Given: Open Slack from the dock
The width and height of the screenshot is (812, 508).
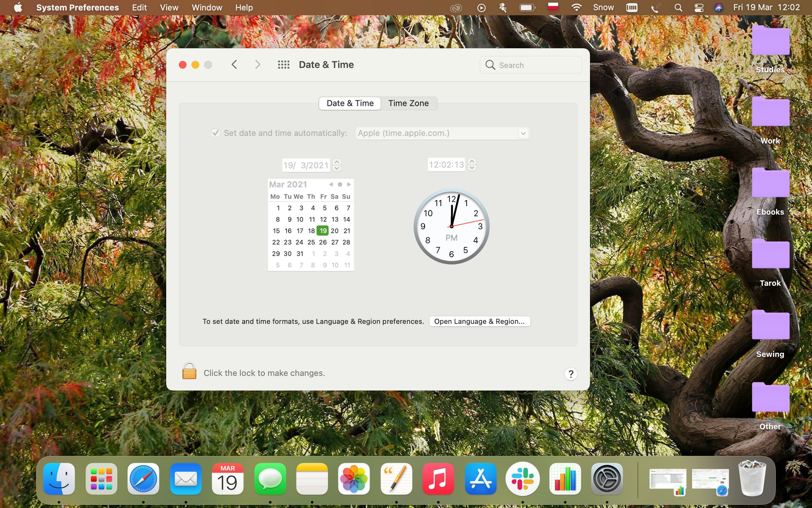Looking at the screenshot, I should 523,479.
